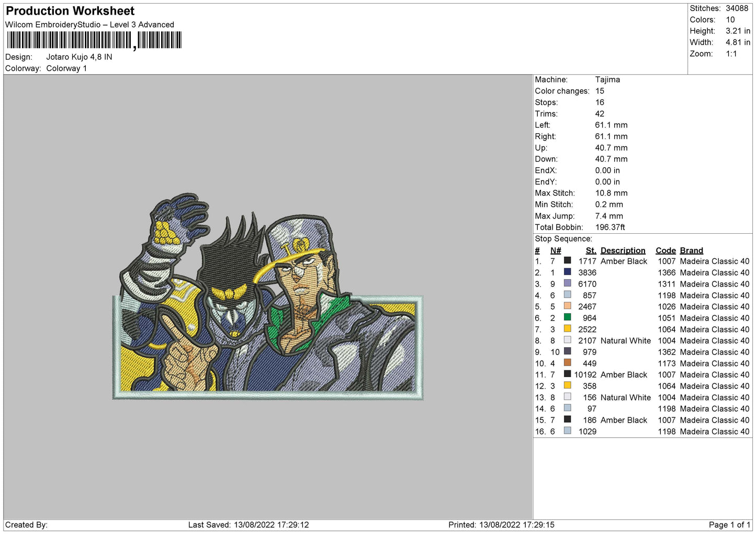
Task: Click the Max Jump value 7.4 mm
Action: 609,216
